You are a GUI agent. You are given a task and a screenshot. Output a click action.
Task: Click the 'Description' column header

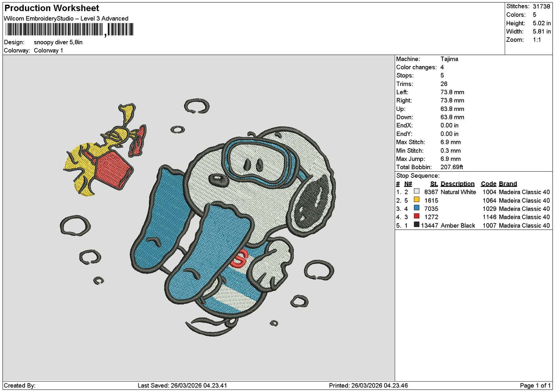457,184
